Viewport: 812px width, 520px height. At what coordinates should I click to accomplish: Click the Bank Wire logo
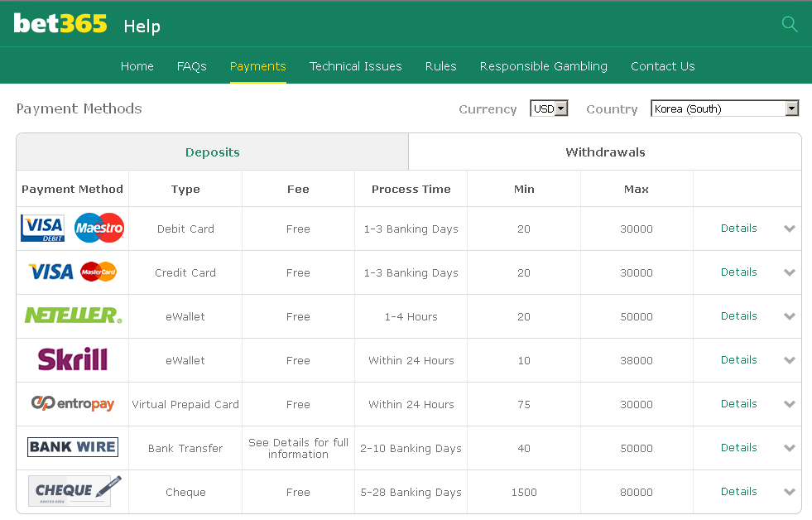coord(73,447)
